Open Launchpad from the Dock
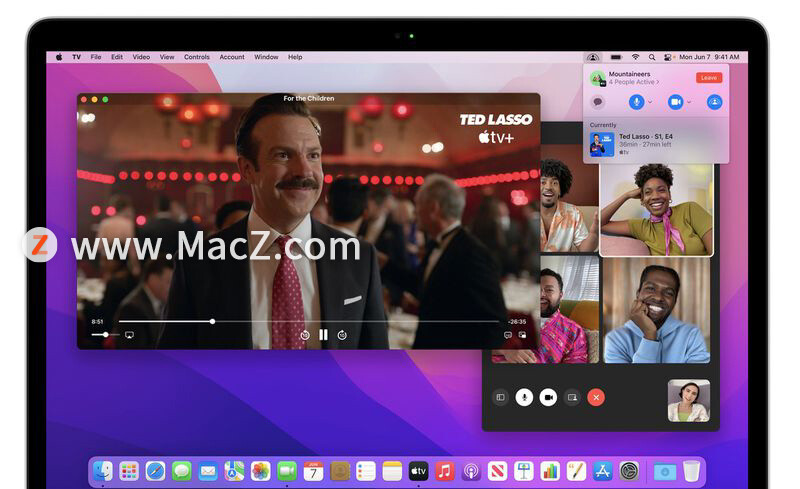Image resolution: width=800 pixels, height=489 pixels. click(x=129, y=471)
